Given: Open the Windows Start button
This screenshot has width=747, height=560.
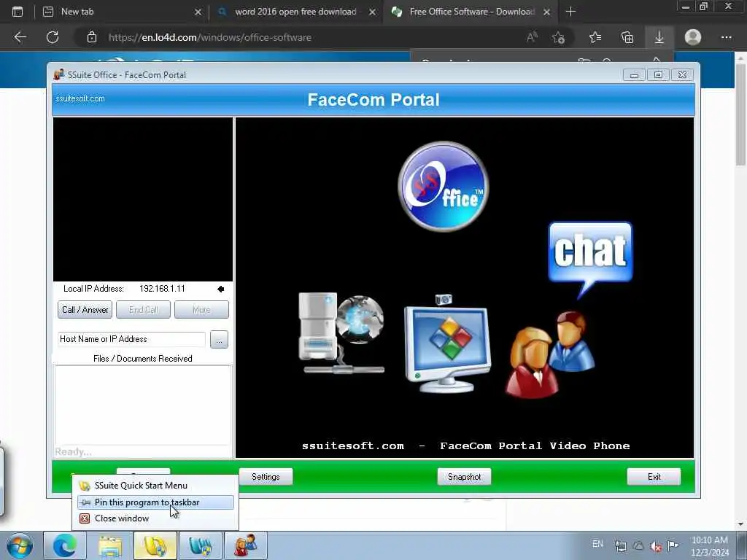Looking at the screenshot, I should (x=20, y=546).
